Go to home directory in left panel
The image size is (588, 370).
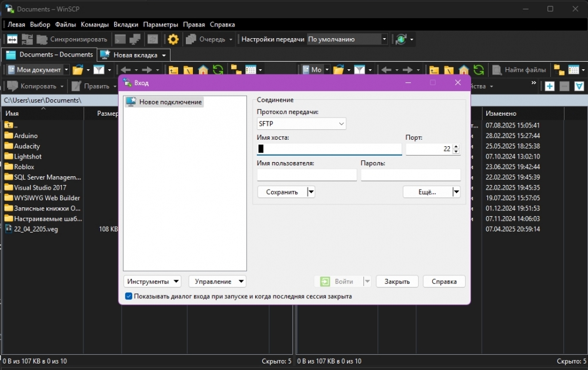pos(203,70)
